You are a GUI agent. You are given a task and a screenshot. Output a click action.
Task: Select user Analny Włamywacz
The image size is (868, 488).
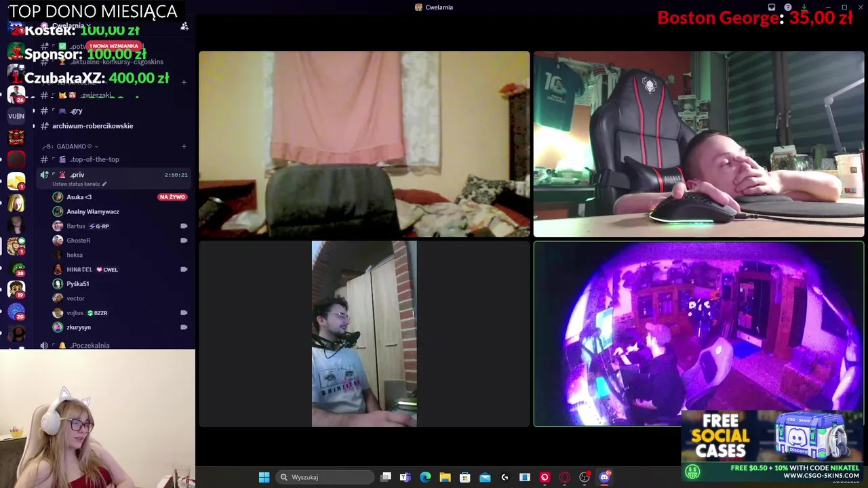pyautogui.click(x=92, y=211)
